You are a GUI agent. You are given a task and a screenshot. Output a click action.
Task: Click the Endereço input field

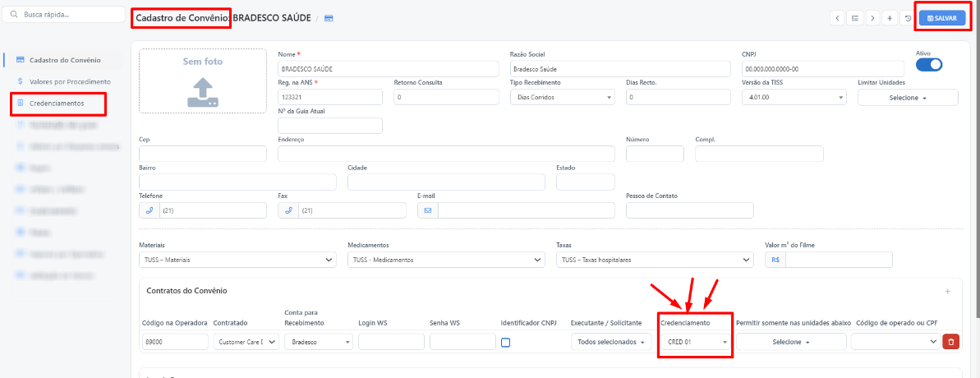pyautogui.click(x=446, y=154)
